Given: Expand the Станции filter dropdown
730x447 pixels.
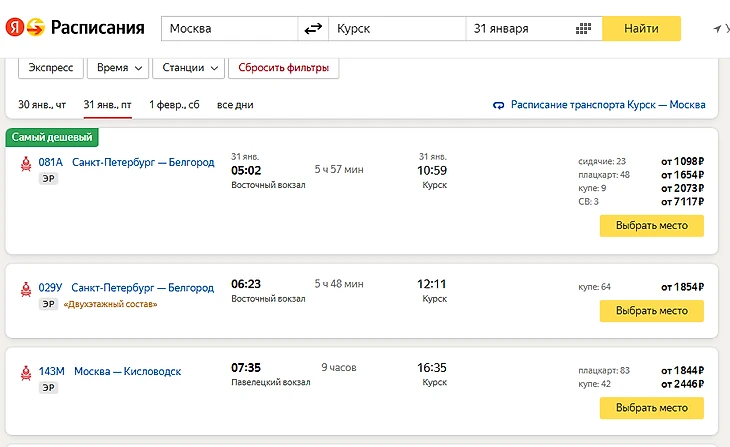Looking at the screenshot, I should point(189,68).
